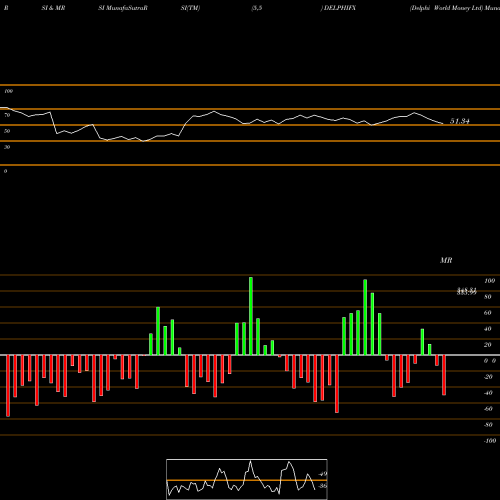
Task: Open the mini line chart thumbnail
Action: point(247,479)
